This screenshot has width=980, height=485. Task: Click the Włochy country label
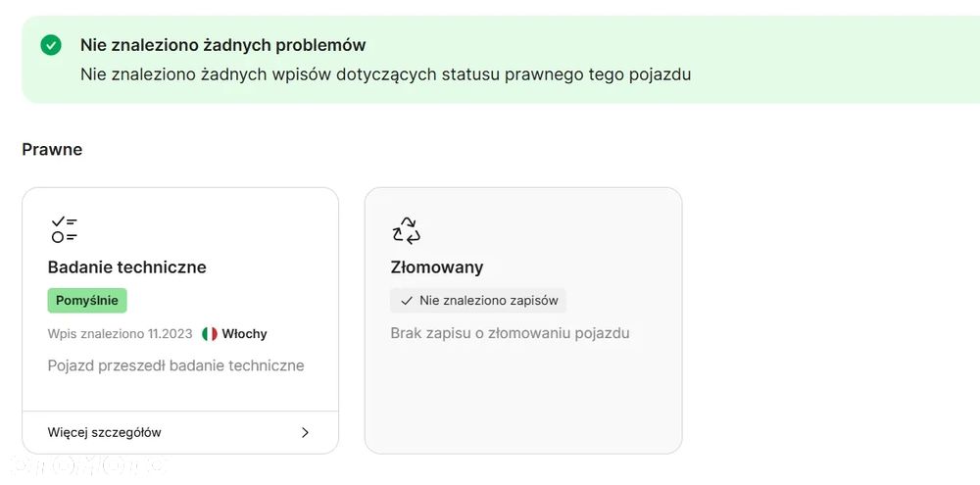(244, 334)
